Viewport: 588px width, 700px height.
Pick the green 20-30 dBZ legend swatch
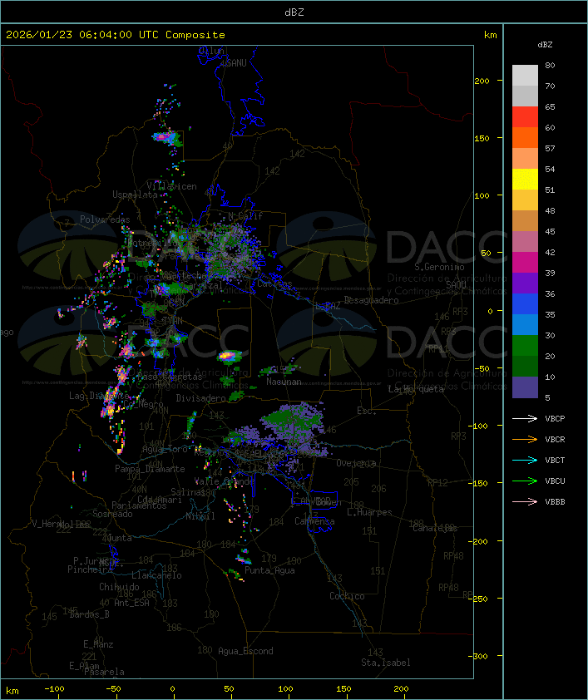(x=525, y=346)
